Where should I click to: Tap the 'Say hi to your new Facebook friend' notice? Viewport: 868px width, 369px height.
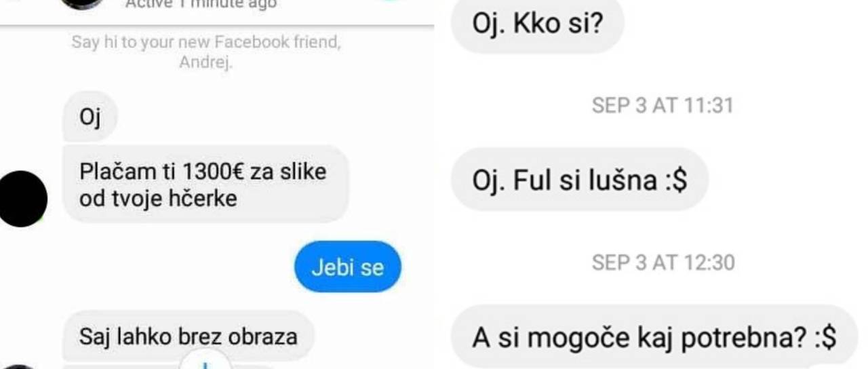pyautogui.click(x=206, y=52)
